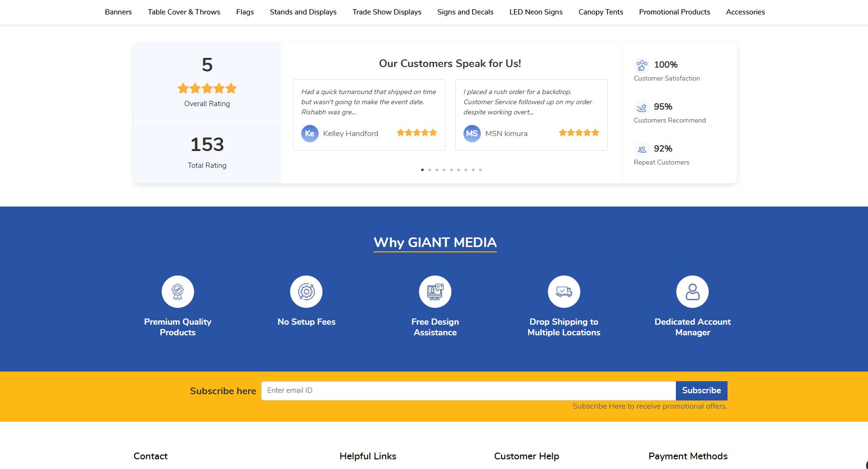Click the Customers Recommend hand-star icon

pos(642,107)
